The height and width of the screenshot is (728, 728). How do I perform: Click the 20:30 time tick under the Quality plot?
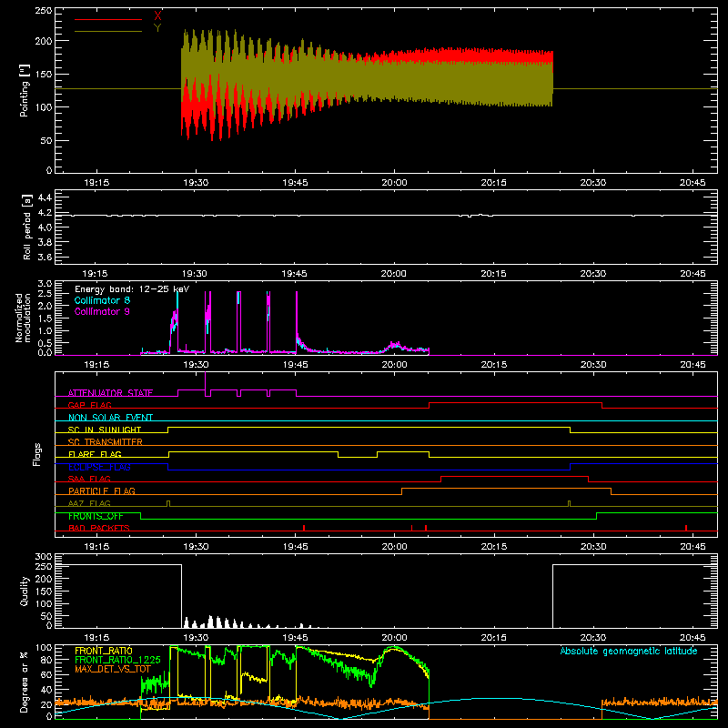click(593, 638)
